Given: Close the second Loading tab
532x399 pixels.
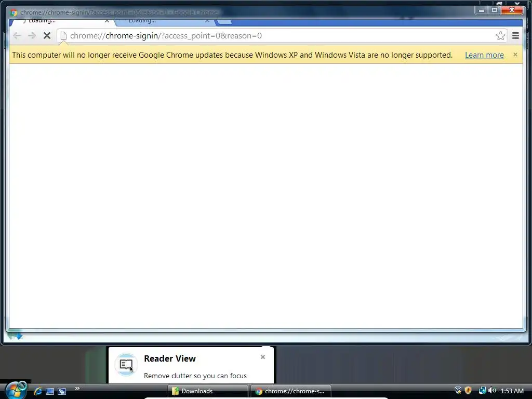Looking at the screenshot, I should pos(207,21).
